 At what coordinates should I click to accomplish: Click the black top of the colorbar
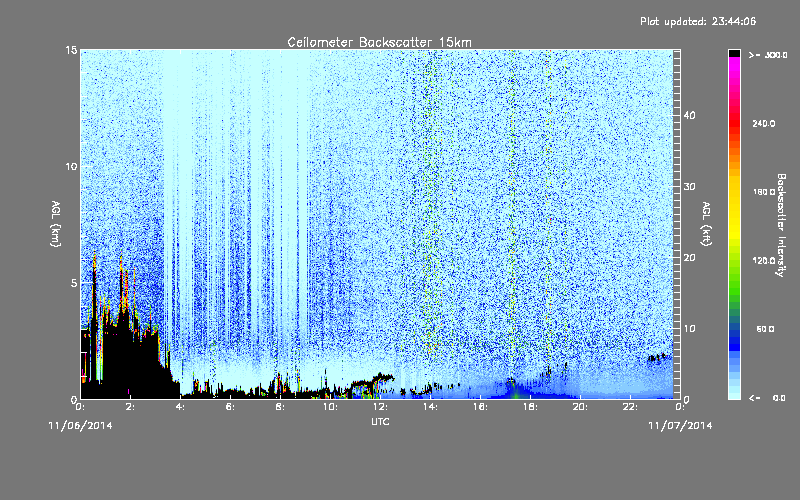[734, 53]
